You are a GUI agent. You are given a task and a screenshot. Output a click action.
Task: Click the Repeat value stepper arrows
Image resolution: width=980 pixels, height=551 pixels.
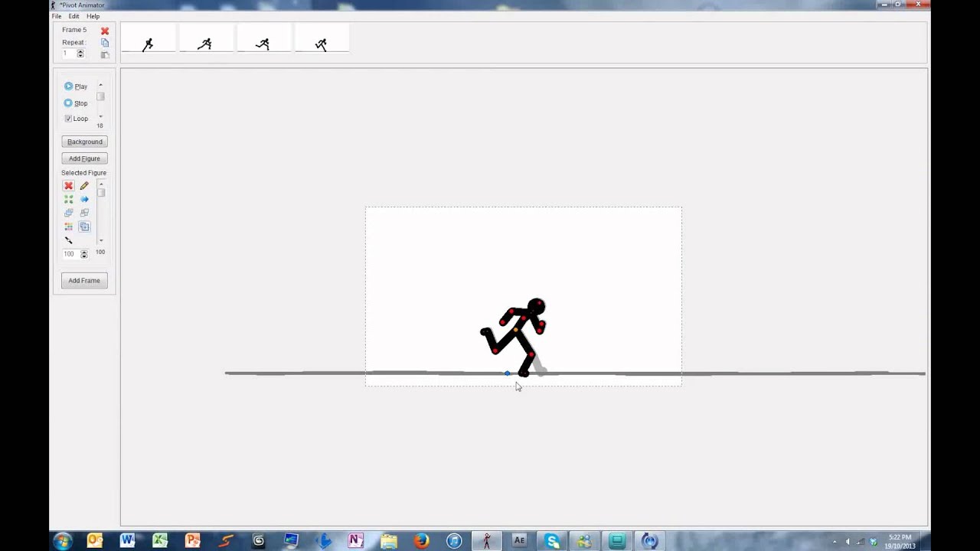tap(80, 54)
